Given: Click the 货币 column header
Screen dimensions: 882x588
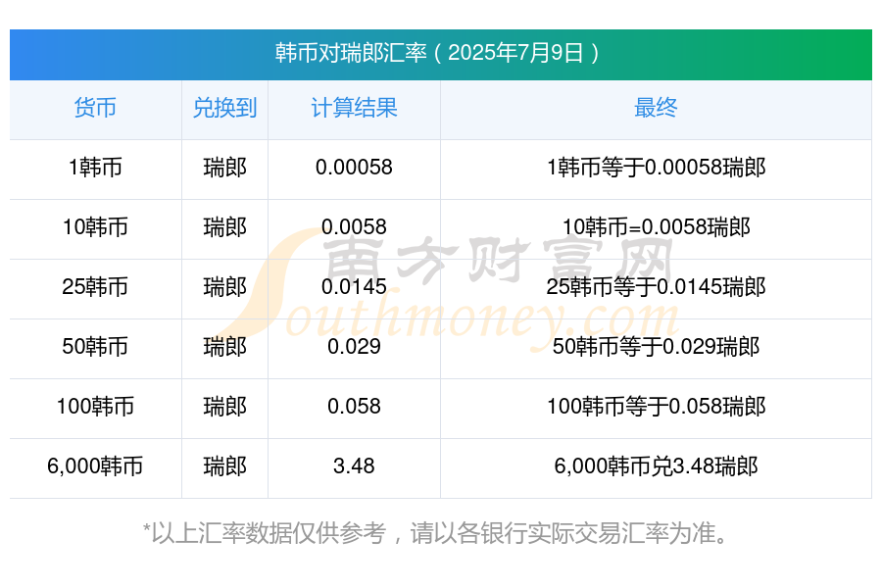Looking at the screenshot, I should click(x=95, y=108).
